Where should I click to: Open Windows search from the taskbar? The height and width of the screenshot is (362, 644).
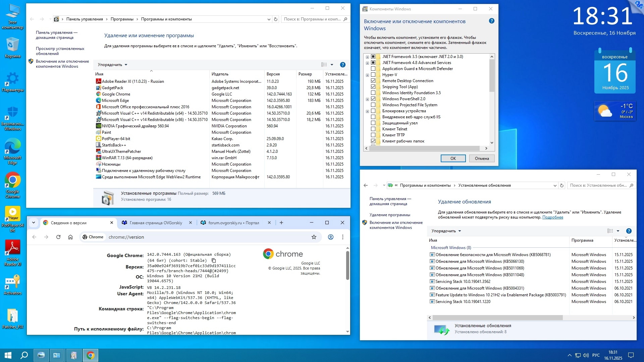click(24, 355)
